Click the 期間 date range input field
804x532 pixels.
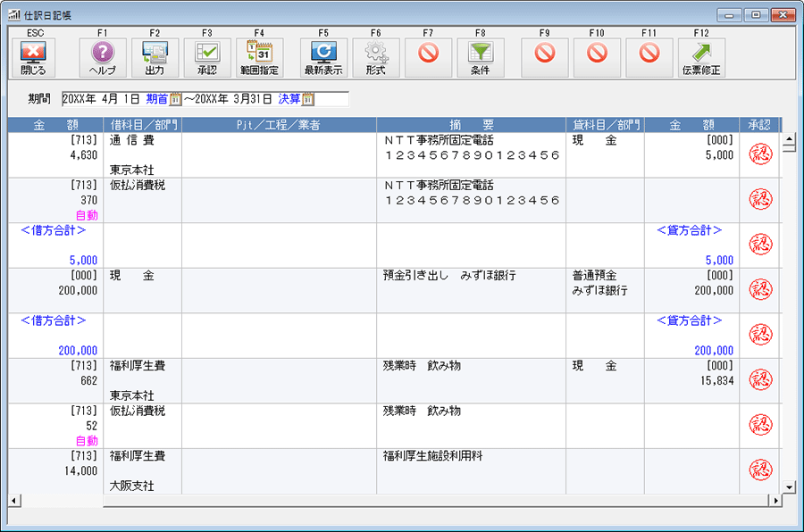tap(205, 99)
